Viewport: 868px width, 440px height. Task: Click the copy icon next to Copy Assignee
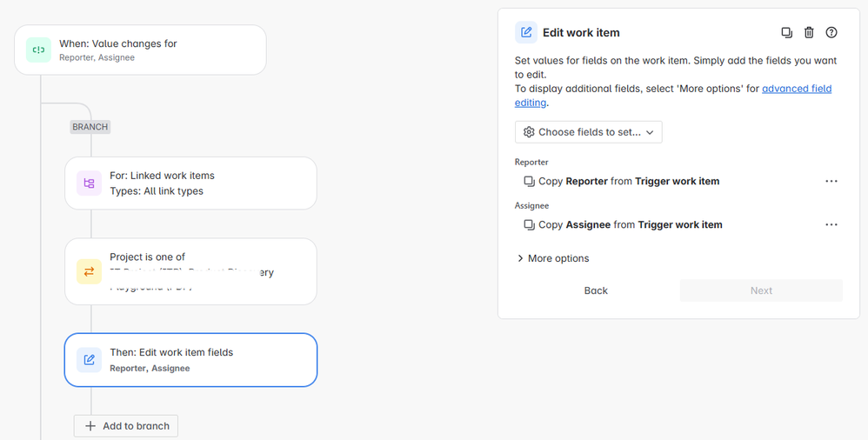tap(529, 224)
